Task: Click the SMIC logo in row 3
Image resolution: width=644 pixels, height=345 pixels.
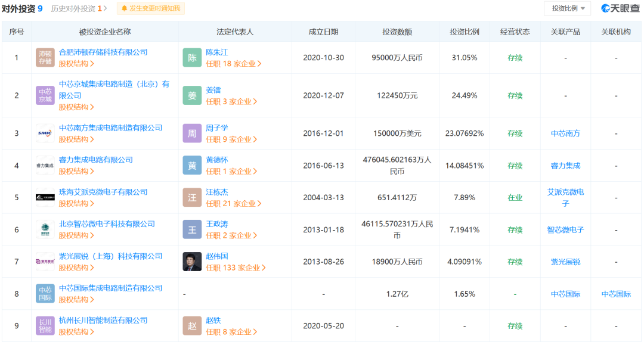Action: coord(45,133)
